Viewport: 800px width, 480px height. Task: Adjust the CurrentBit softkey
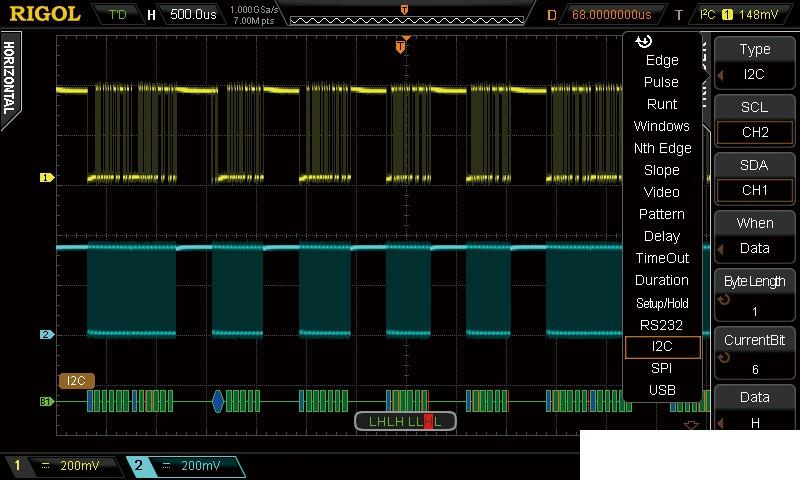pos(755,354)
